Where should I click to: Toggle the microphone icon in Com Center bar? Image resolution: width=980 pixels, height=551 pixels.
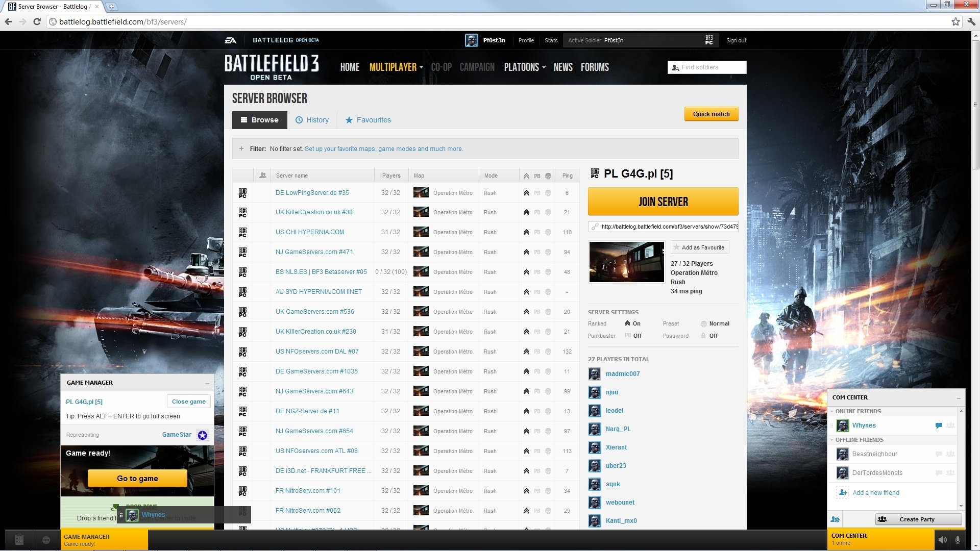(x=958, y=540)
